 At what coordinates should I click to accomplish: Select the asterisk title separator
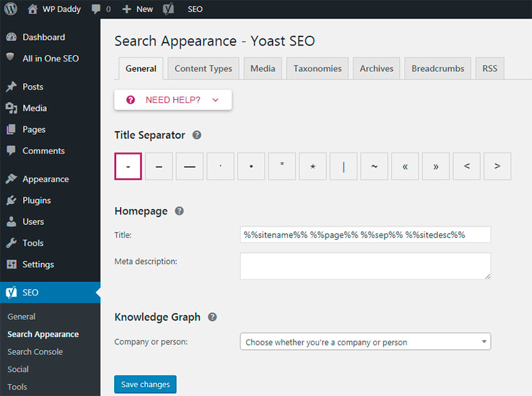point(282,166)
